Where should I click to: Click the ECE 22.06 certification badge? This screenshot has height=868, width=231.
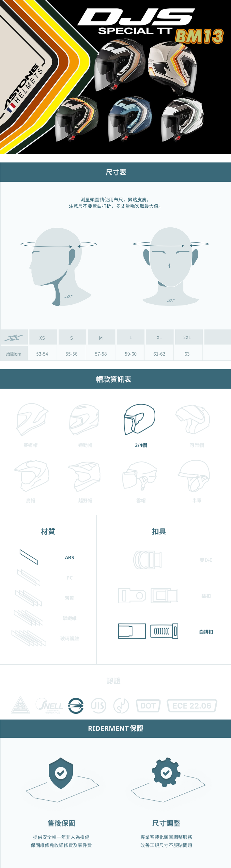(x=192, y=706)
